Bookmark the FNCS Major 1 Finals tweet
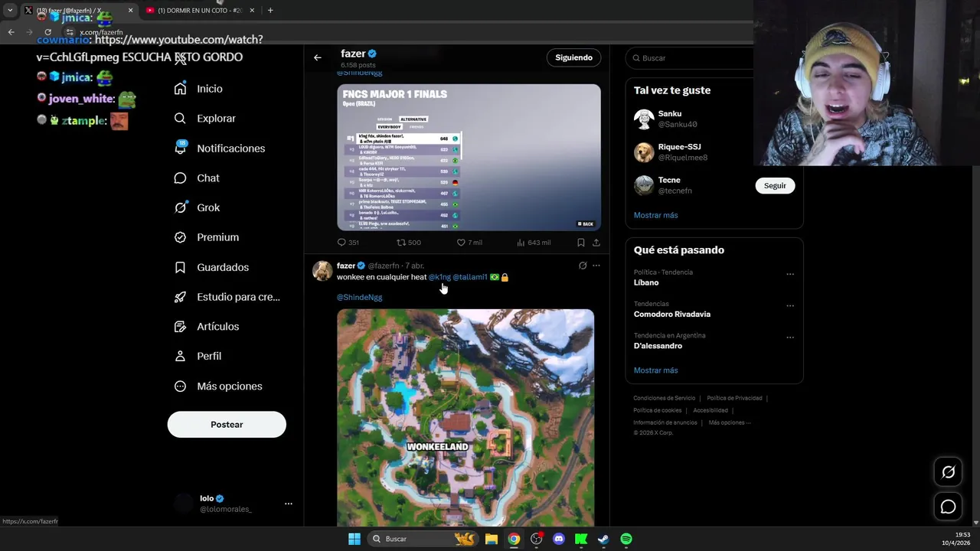 coord(580,243)
